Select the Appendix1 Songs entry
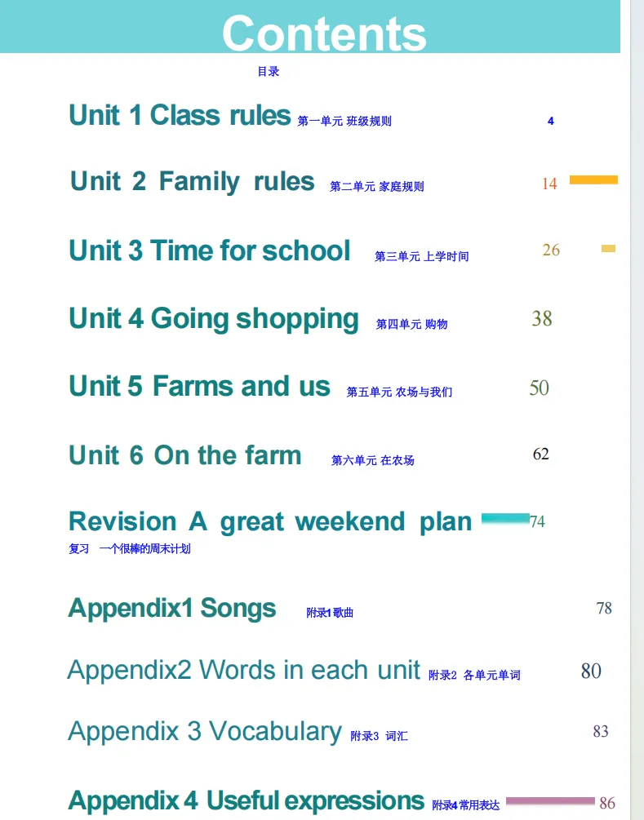Viewport: 644px width, 820px height. 172,608
